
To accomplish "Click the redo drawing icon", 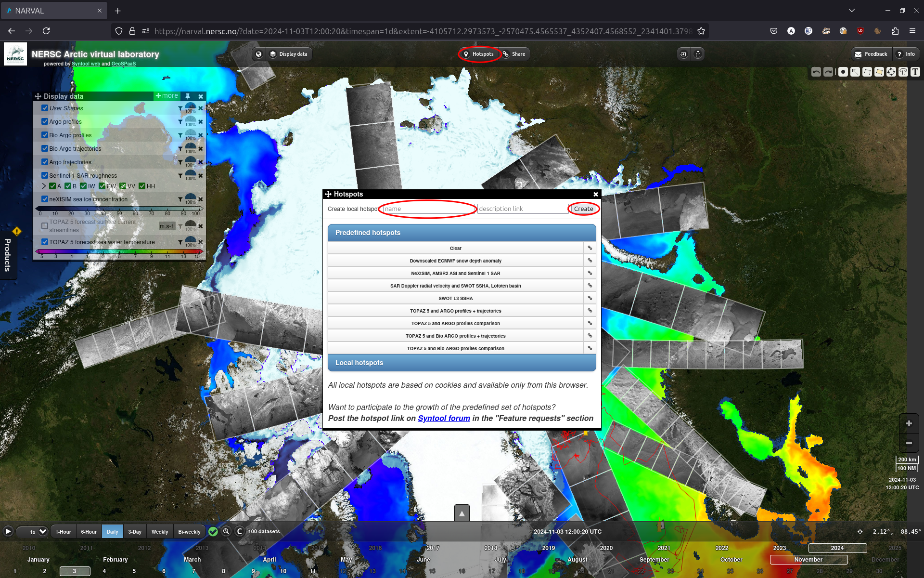I will (828, 72).
